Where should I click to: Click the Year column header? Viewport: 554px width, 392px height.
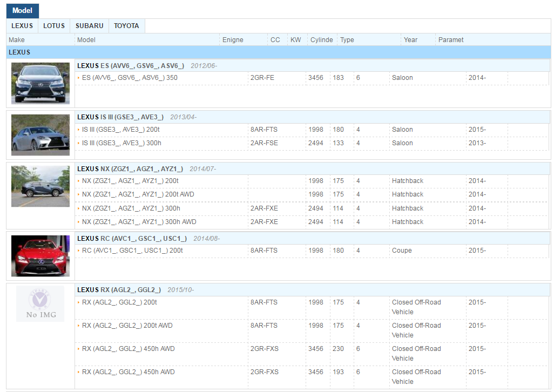tap(410, 40)
